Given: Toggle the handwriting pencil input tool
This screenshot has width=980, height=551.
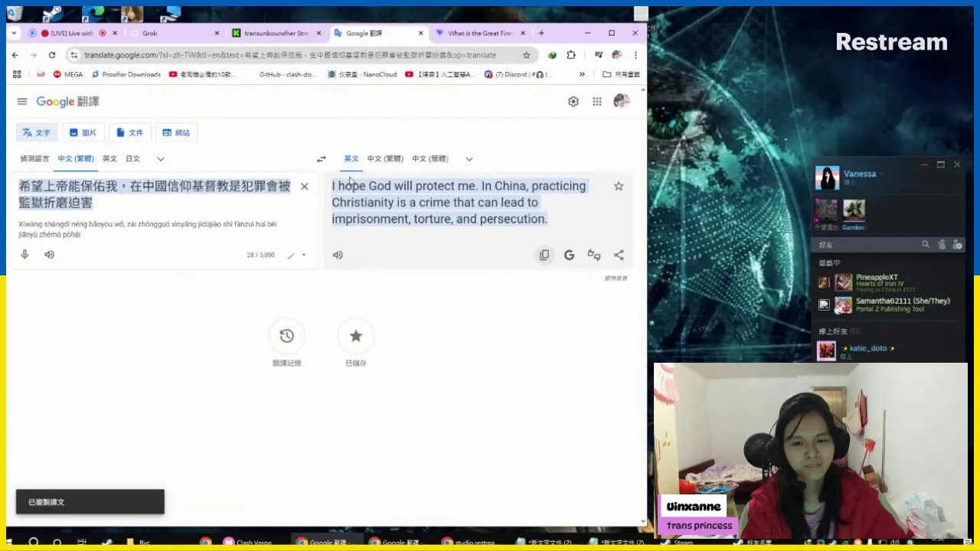Looking at the screenshot, I should click(291, 256).
